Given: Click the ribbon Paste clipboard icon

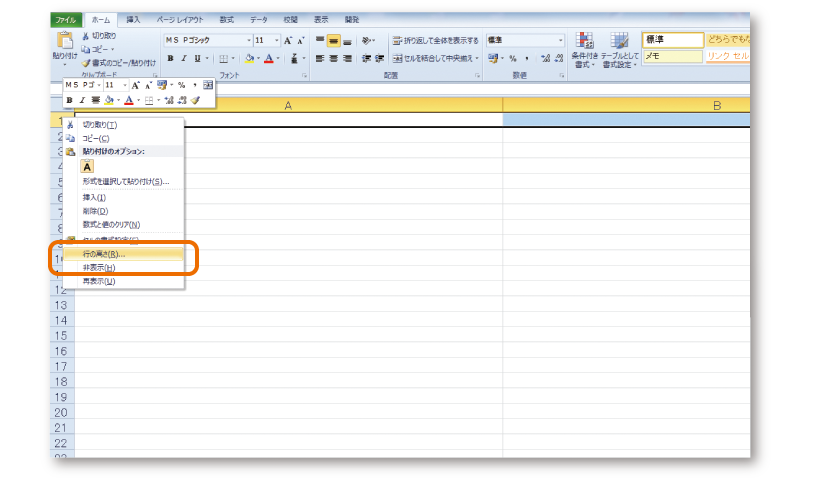Looking at the screenshot, I should (65, 40).
